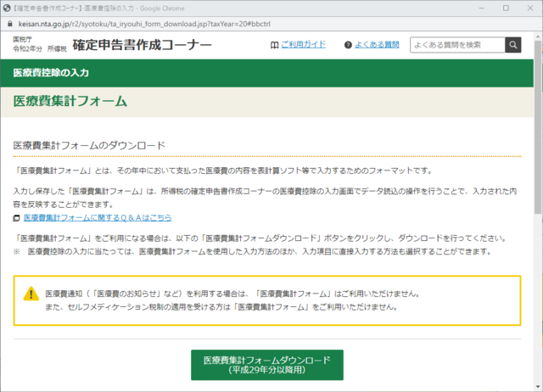543x392 pixels.
Task: Click the 国税庁 label
Action: point(23,39)
